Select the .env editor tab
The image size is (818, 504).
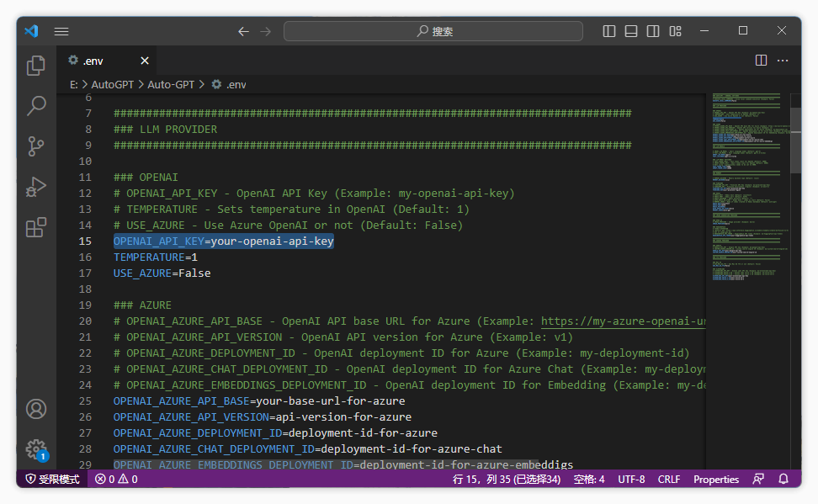tap(93, 61)
